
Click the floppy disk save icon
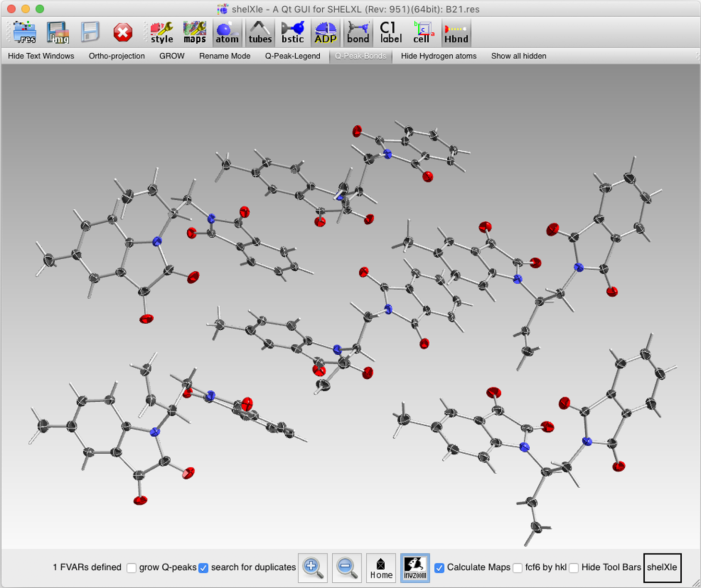90,32
